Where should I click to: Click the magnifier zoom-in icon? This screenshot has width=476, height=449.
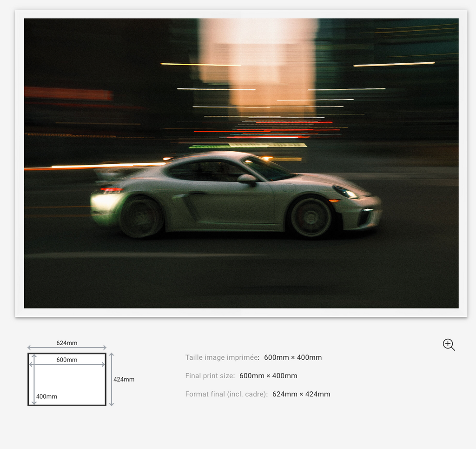click(449, 345)
